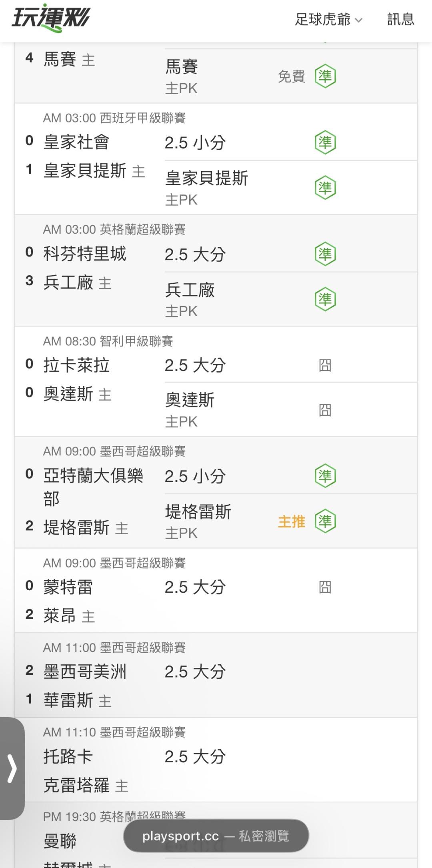Open the 足球虎爺 dropdown menu
Image resolution: width=432 pixels, height=868 pixels.
pyautogui.click(x=328, y=19)
